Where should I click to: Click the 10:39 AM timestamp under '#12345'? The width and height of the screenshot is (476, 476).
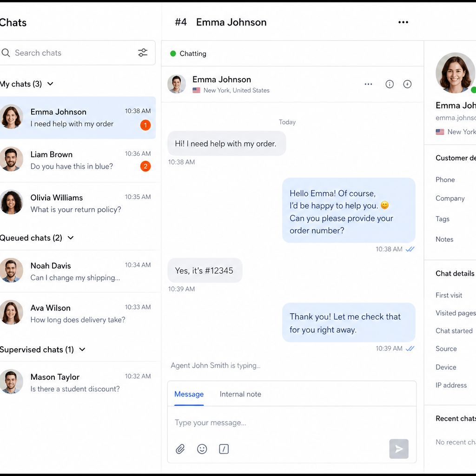[x=182, y=289]
